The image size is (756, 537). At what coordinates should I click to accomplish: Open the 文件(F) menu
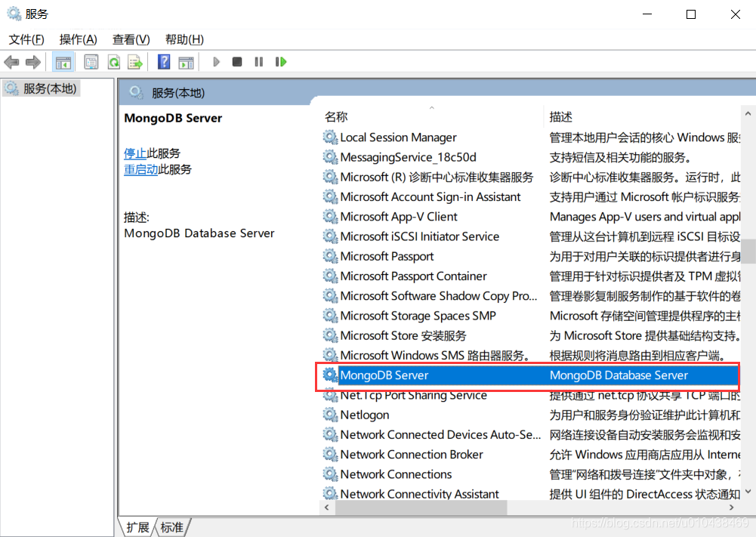point(26,39)
